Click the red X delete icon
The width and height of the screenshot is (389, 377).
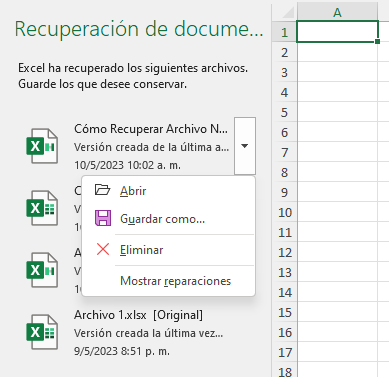(x=103, y=249)
